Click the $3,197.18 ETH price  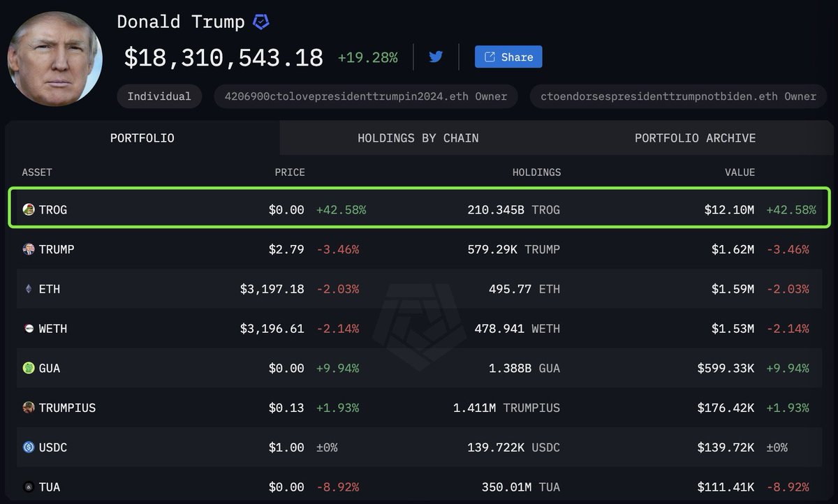tap(272, 289)
